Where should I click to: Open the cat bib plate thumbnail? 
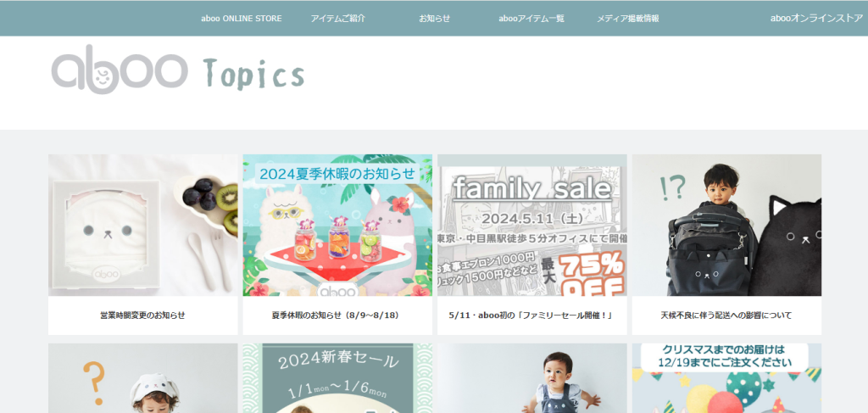pos(142,226)
